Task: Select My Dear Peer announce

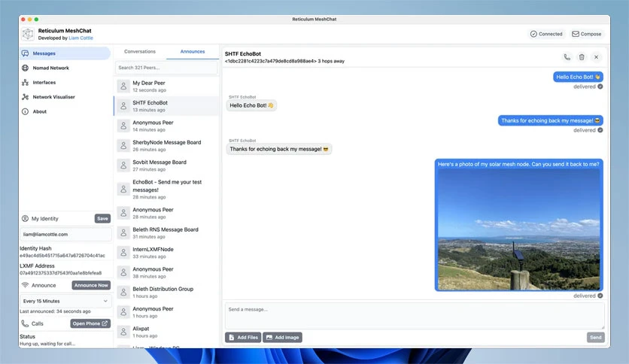Action: (166, 86)
